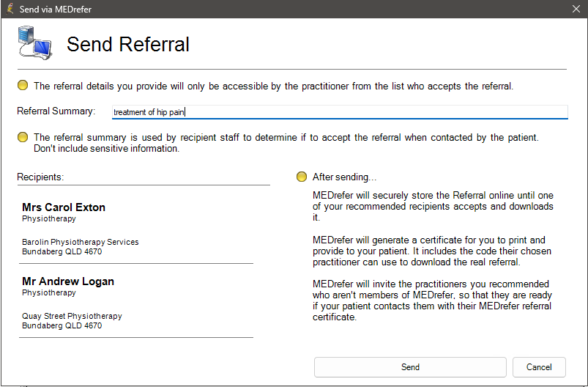Click the yellow bullet next to referral summary hint
The image size is (588, 387).
(23, 137)
